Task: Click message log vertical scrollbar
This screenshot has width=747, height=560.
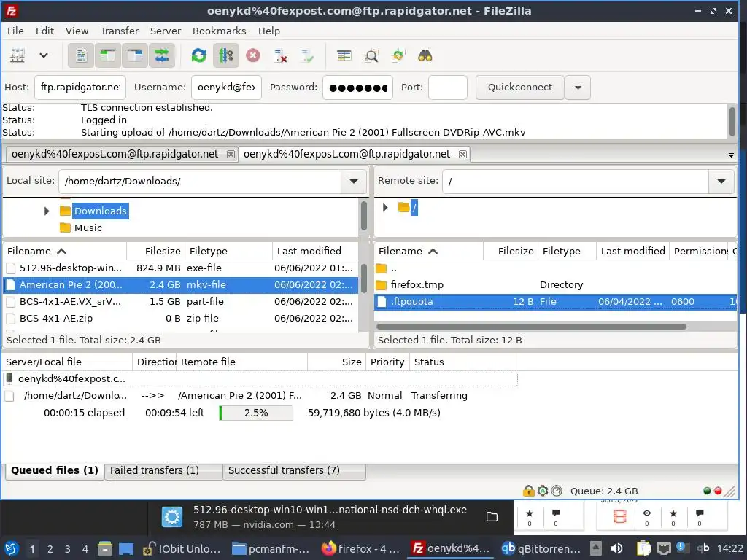Action: coord(732,122)
